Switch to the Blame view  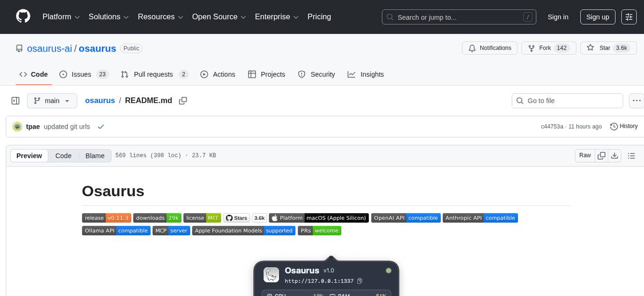point(95,156)
